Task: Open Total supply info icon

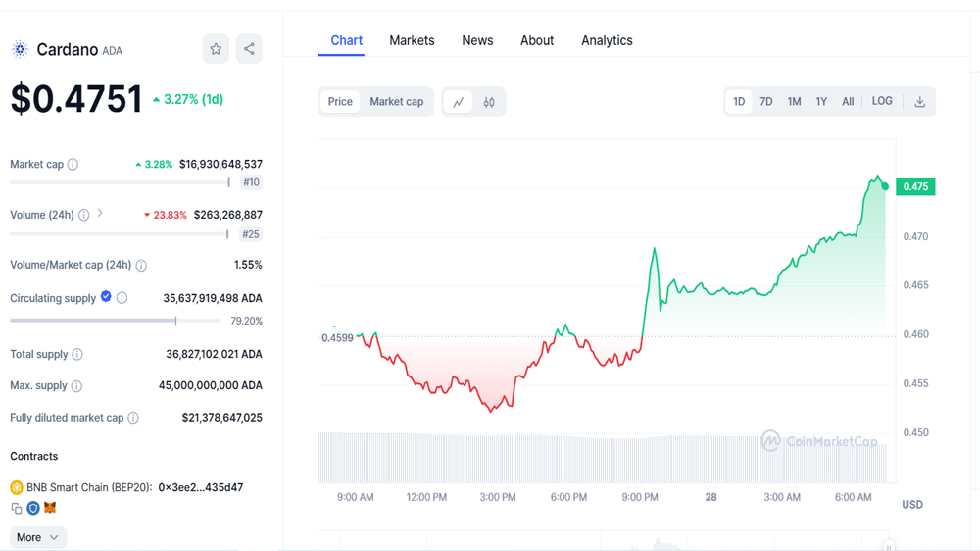Action: [77, 355]
